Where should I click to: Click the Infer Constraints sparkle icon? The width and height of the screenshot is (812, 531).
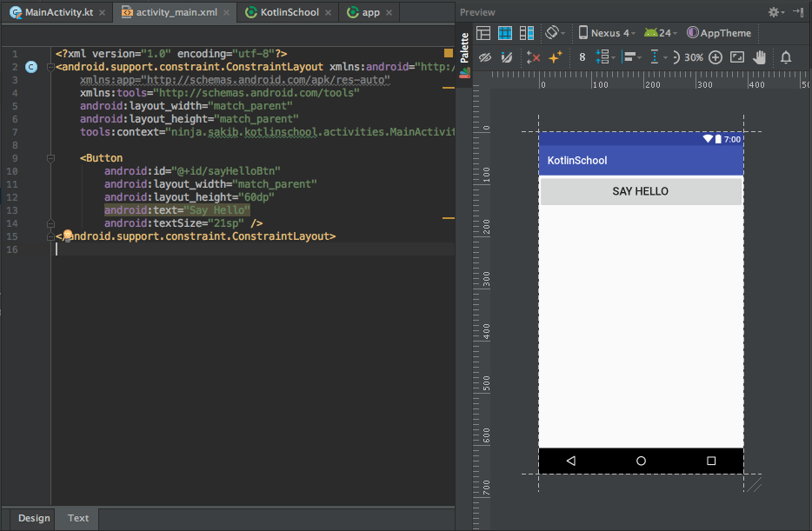(556, 57)
